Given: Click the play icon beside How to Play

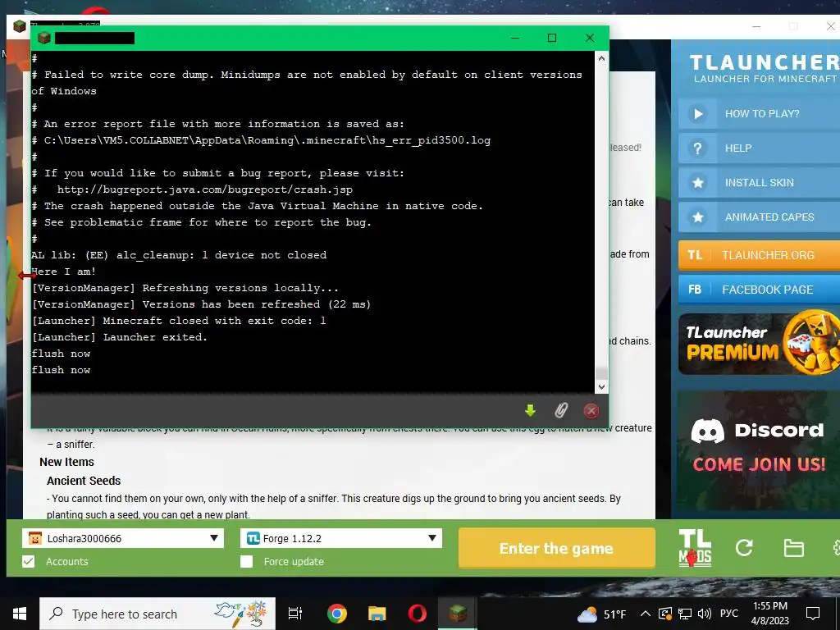Looking at the screenshot, I should click(697, 113).
